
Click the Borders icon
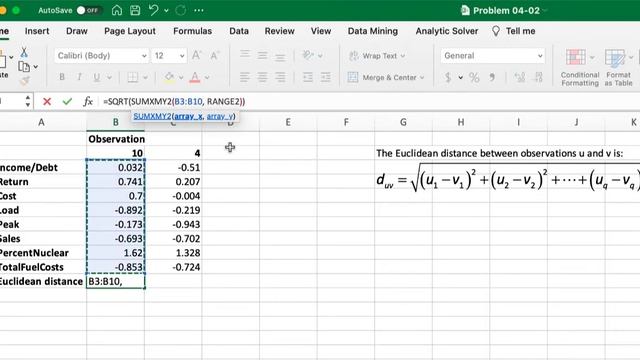click(133, 77)
